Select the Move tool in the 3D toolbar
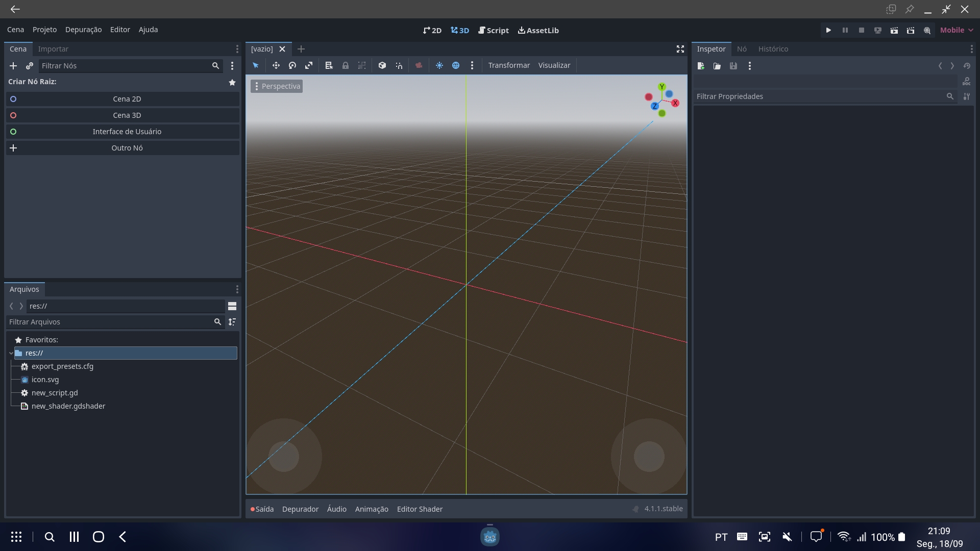The image size is (980, 551). 276,65
